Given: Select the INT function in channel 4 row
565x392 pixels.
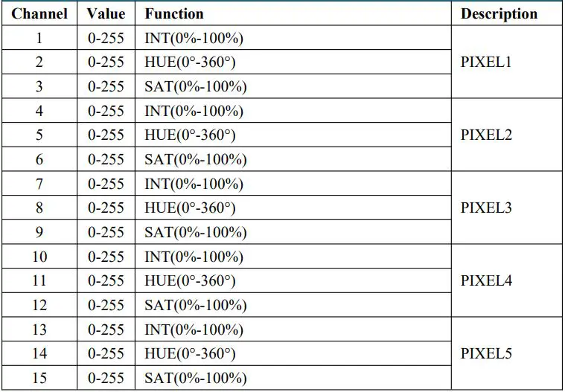Looking at the screenshot, I should [x=194, y=111].
